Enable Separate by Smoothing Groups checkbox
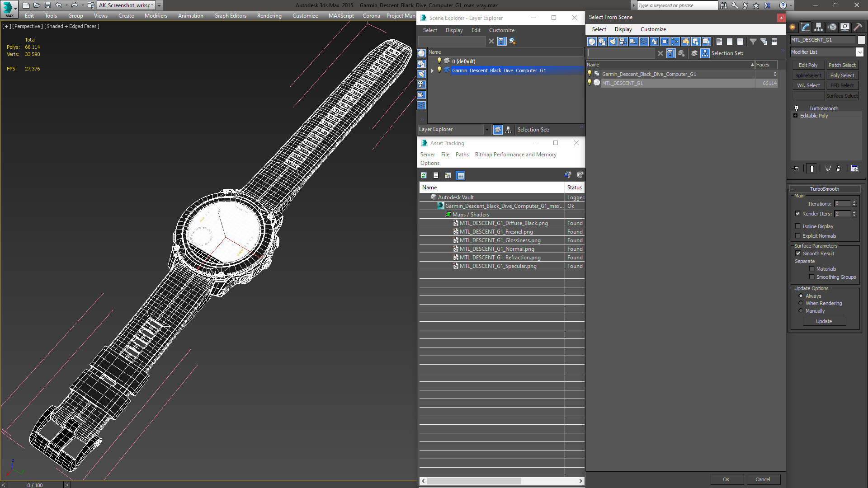The width and height of the screenshot is (868, 488). (811, 277)
